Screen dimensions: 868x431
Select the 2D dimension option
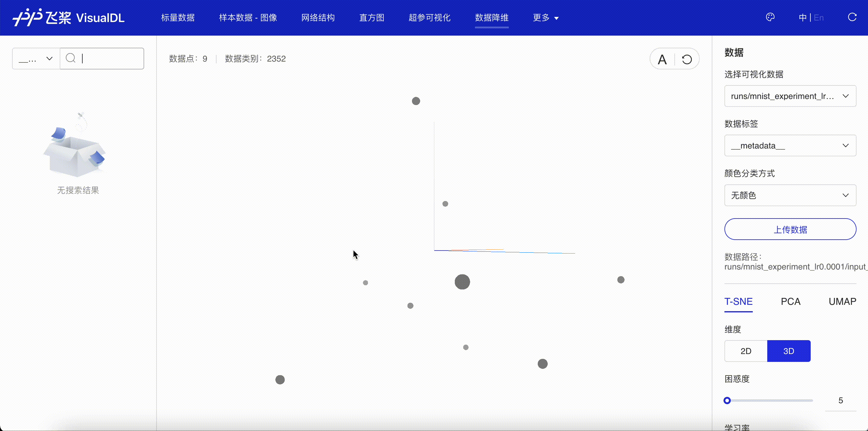pos(746,351)
